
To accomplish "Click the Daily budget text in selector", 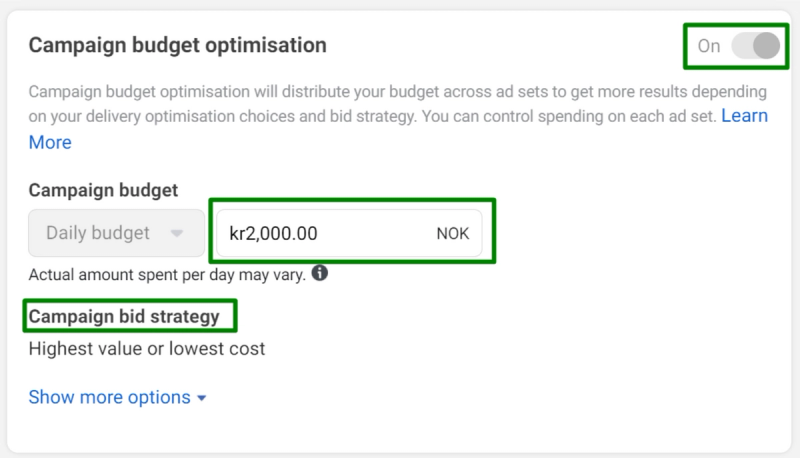I will tap(98, 233).
